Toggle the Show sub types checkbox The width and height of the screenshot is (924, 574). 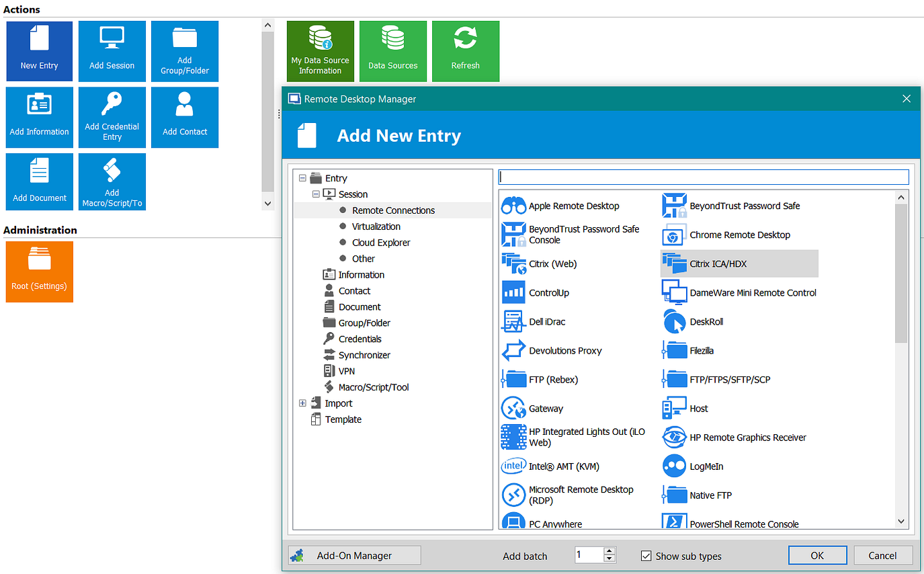pyautogui.click(x=646, y=556)
